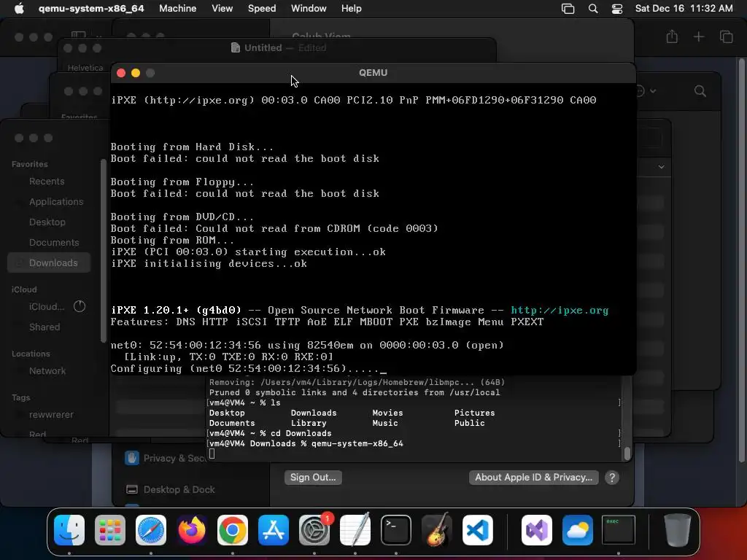Open Control Center in menu bar
The image size is (747, 560).
617,9
